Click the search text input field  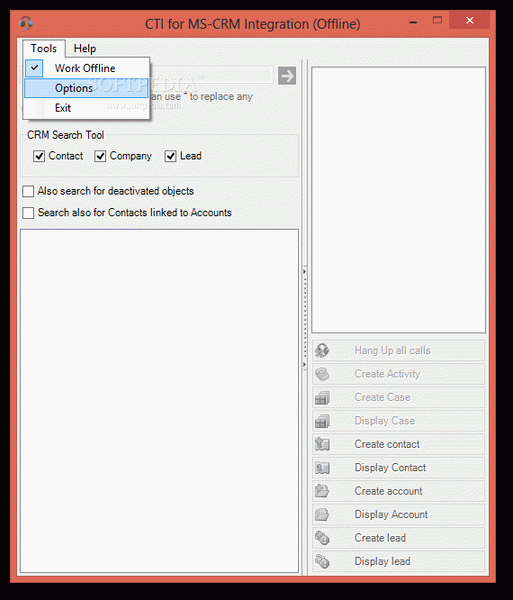click(x=211, y=75)
